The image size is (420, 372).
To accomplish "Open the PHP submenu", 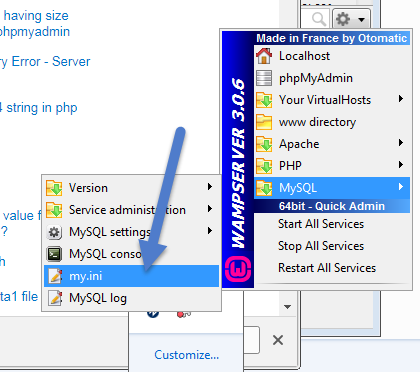I will [332, 166].
